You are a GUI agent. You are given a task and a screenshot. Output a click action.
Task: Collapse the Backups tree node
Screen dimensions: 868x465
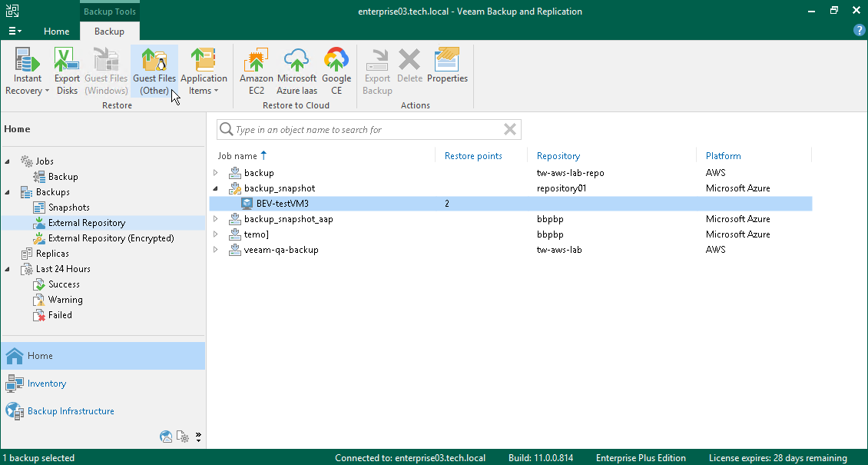tap(7, 192)
